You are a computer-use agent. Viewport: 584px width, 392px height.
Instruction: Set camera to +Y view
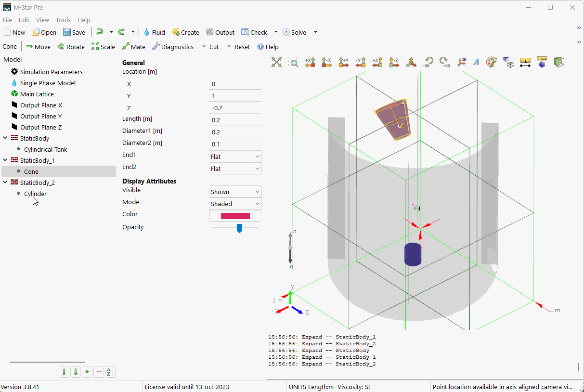coord(344,62)
